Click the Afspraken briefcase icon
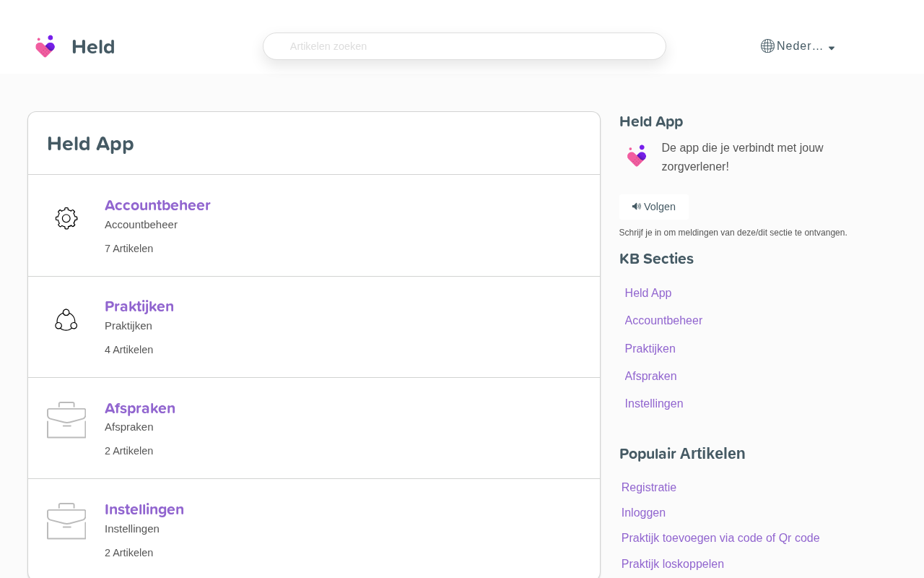 tap(66, 420)
